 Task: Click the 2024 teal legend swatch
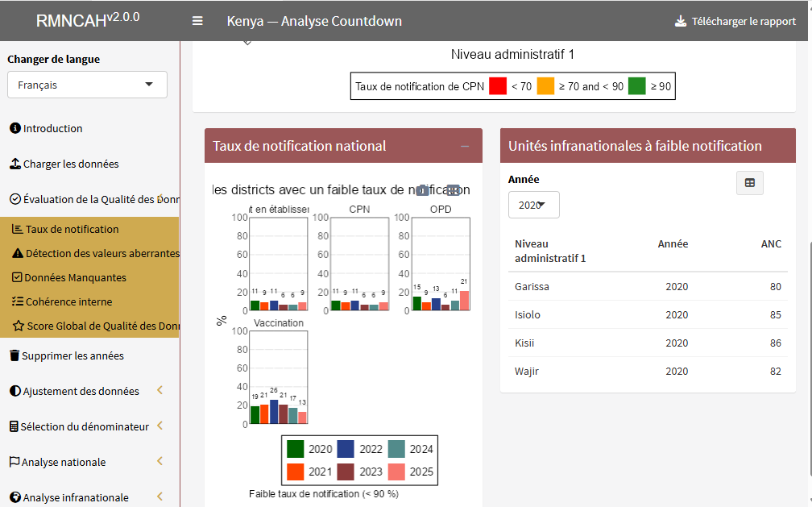point(396,449)
